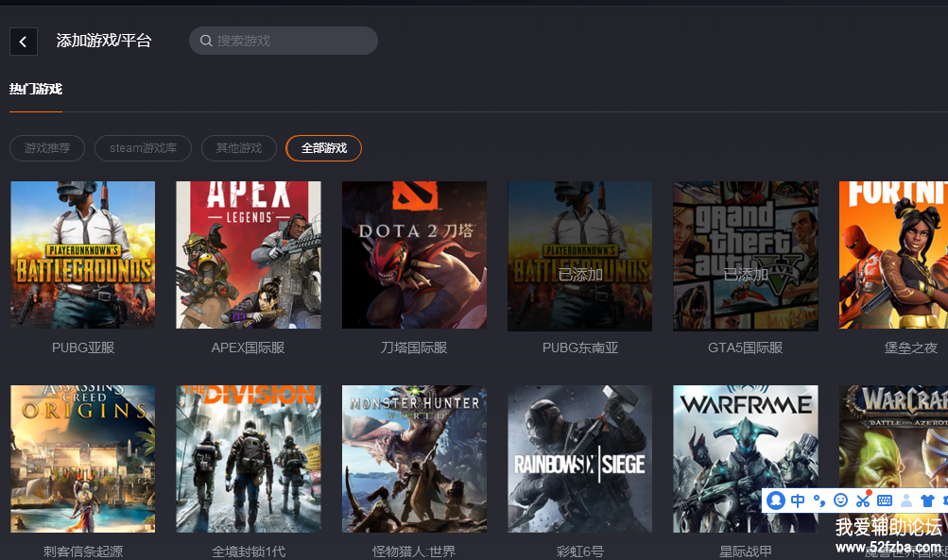Open the Fortnite cover
This screenshot has height=560, width=948.
click(x=893, y=255)
